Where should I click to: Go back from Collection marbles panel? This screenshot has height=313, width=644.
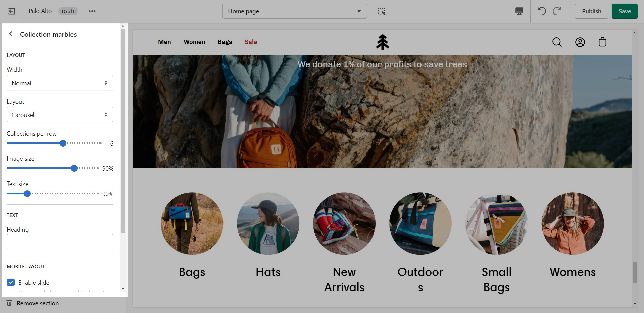point(11,34)
